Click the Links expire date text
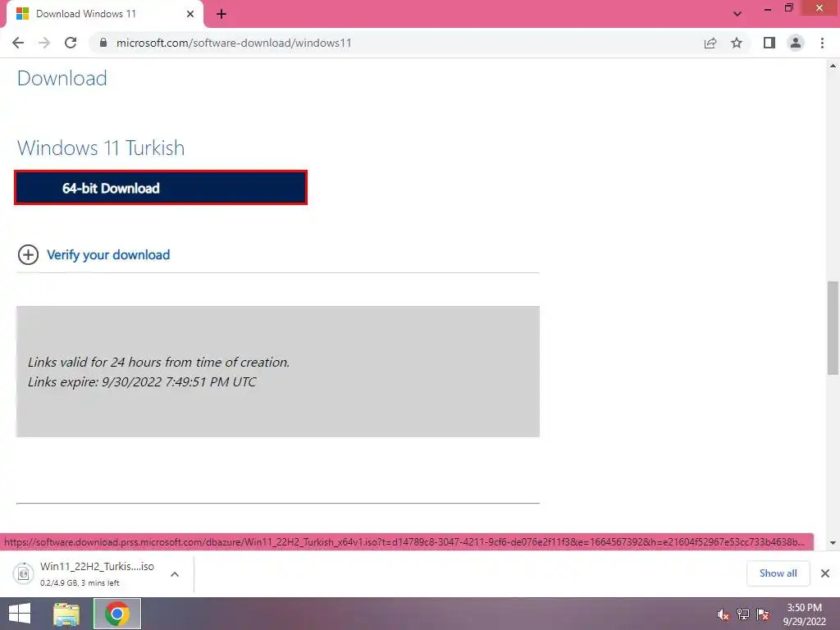The width and height of the screenshot is (840, 630). (x=142, y=382)
